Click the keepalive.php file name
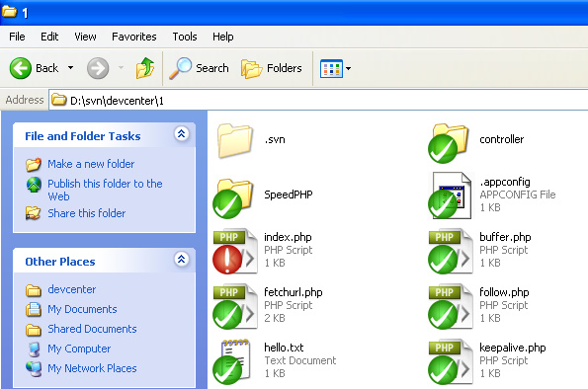Image resolution: width=588 pixels, height=389 pixels. tap(513, 348)
